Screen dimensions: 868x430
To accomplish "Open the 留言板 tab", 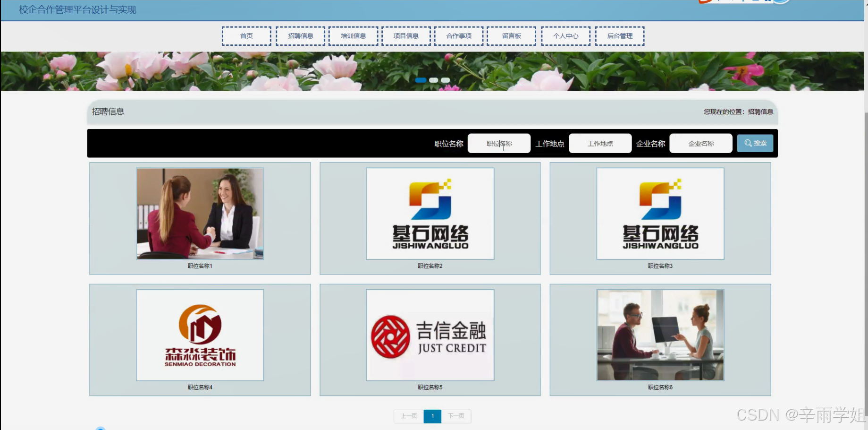I will click(x=511, y=35).
